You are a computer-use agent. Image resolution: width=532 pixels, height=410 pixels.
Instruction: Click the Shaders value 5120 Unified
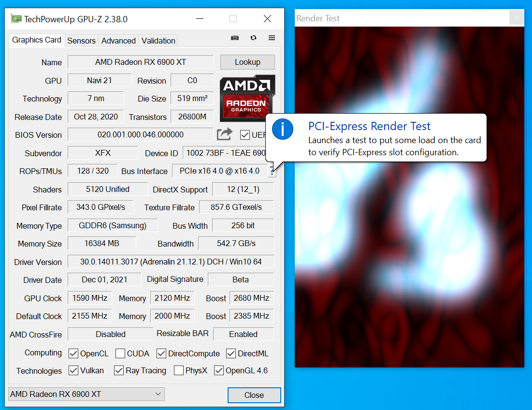click(108, 190)
